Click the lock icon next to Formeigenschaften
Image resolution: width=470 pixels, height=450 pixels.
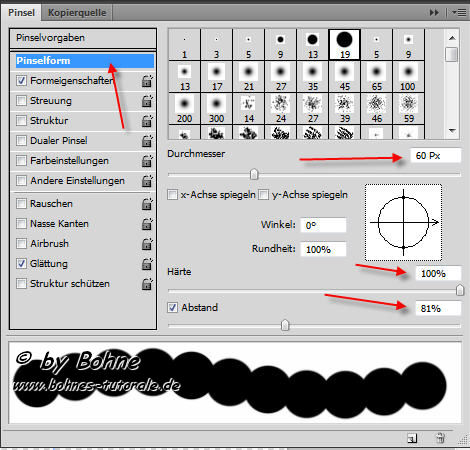pos(147,81)
